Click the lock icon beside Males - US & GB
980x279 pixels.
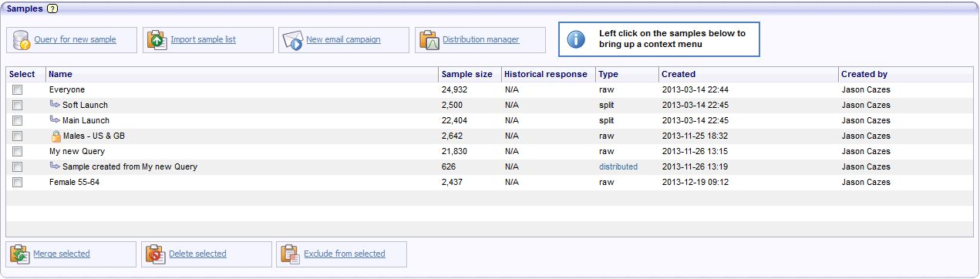pyautogui.click(x=56, y=136)
